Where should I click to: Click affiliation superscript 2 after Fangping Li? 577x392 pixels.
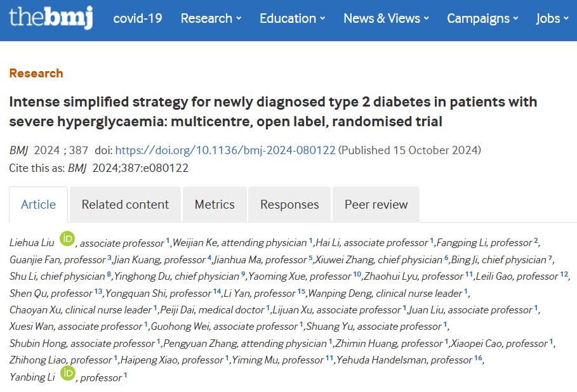coord(536,240)
